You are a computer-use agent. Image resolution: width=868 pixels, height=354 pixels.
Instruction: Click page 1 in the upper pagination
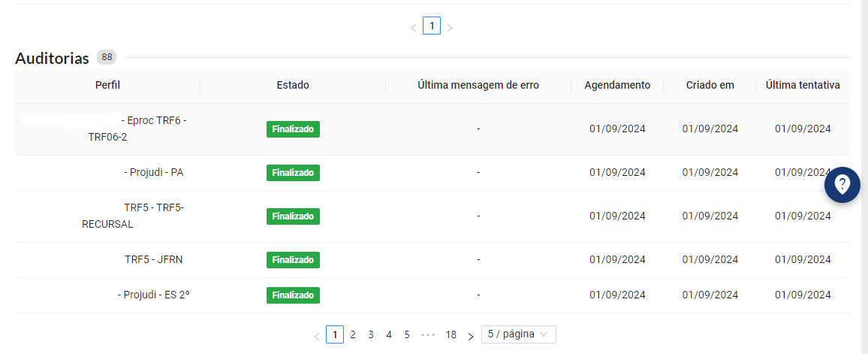(432, 26)
